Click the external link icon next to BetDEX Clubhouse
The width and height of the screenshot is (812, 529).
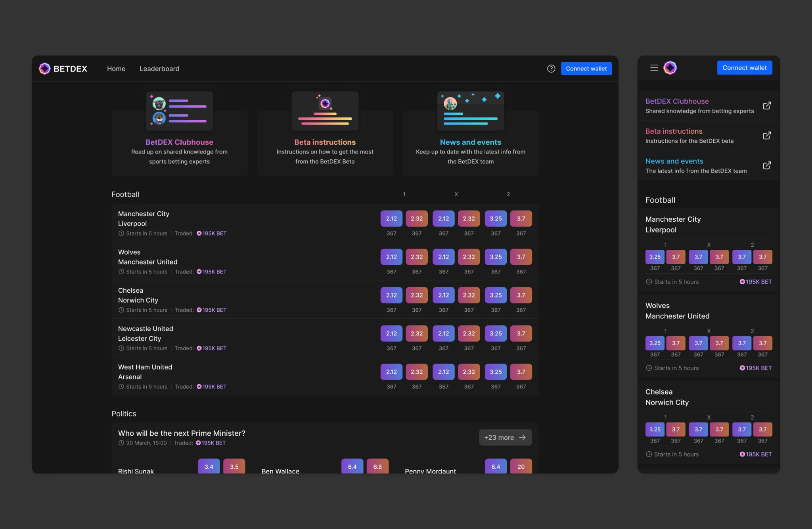pyautogui.click(x=768, y=105)
